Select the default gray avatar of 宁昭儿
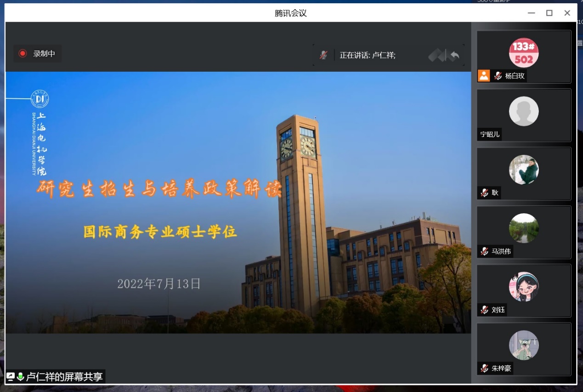The width and height of the screenshot is (583, 392). coord(524,111)
